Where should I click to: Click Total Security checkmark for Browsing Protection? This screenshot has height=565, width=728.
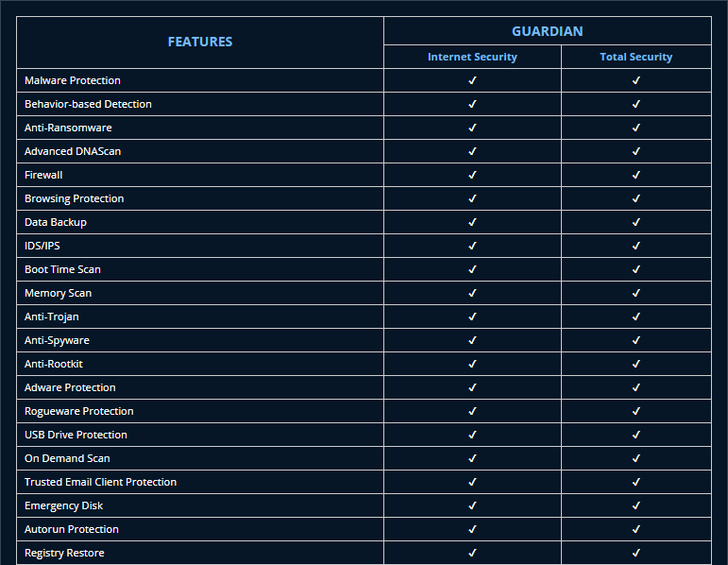636,198
